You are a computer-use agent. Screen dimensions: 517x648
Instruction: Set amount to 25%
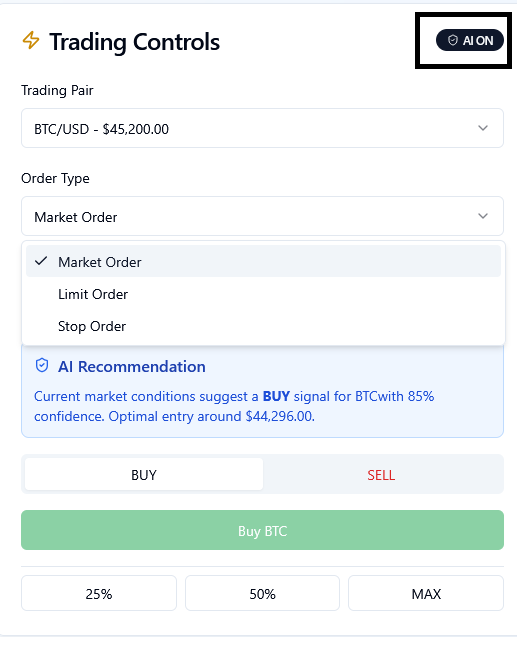click(x=99, y=593)
